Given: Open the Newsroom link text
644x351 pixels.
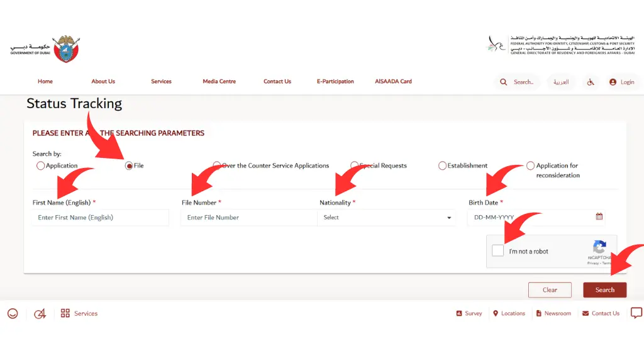Looking at the screenshot, I should click(557, 313).
